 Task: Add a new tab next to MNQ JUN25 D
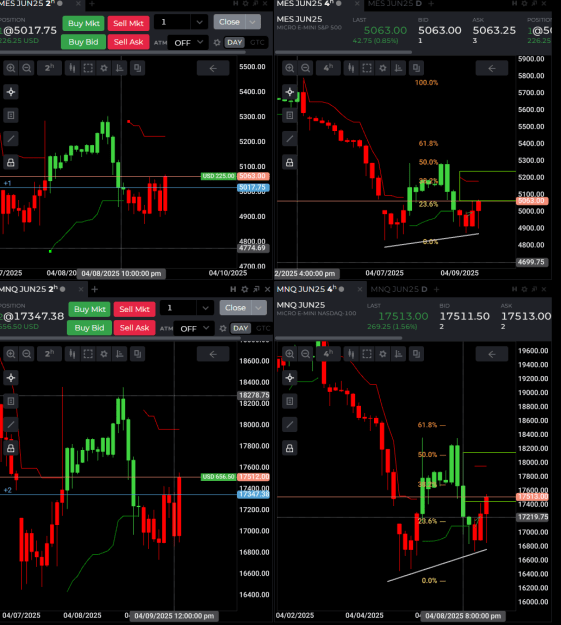[437, 289]
